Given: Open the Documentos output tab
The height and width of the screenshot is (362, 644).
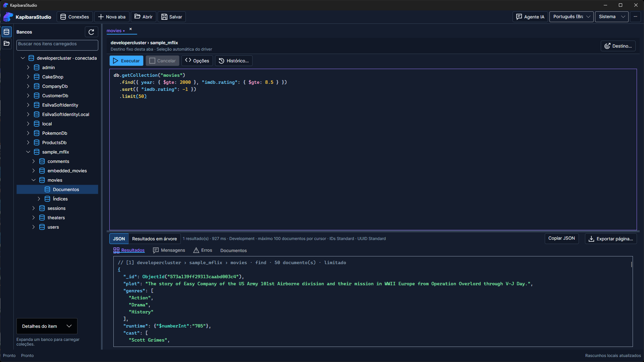Looking at the screenshot, I should tap(233, 250).
